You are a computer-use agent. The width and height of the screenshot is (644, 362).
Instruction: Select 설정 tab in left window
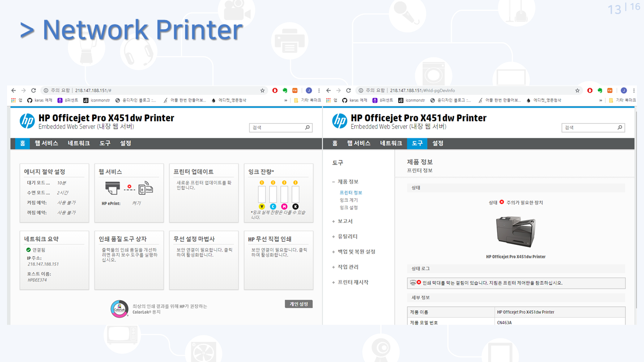point(125,143)
